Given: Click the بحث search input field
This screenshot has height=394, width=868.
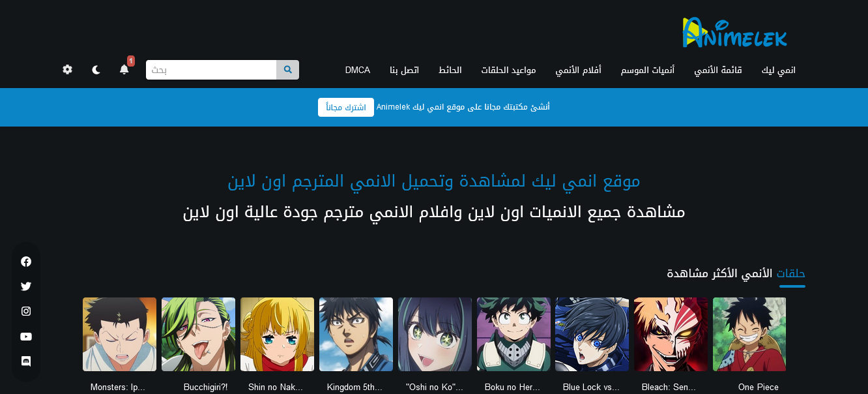Looking at the screenshot, I should pyautogui.click(x=212, y=70).
